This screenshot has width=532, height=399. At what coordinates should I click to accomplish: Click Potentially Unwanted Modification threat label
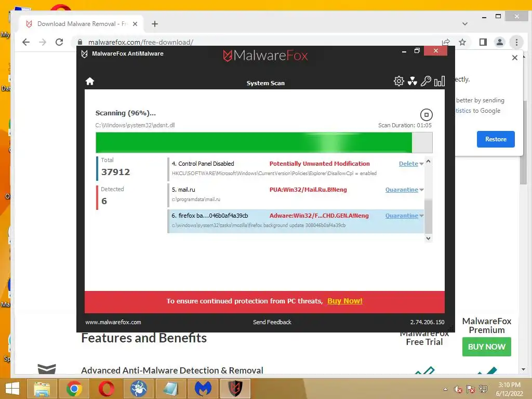(320, 164)
